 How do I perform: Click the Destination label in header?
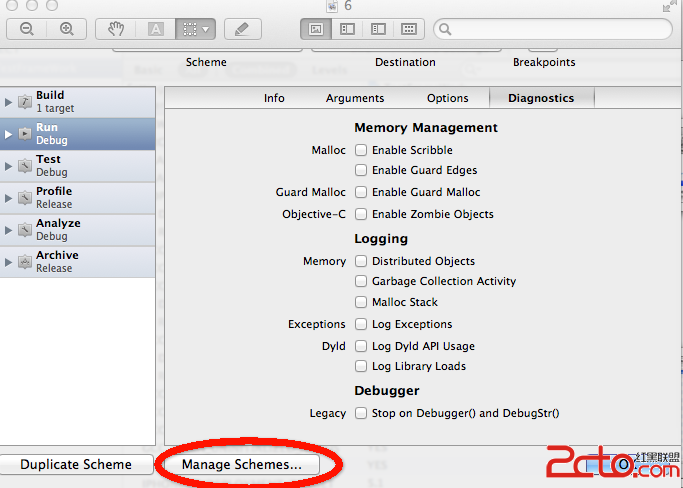[405, 62]
